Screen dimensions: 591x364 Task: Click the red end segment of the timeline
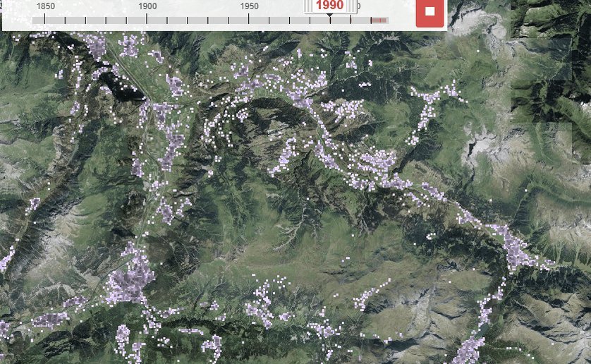tap(379, 20)
